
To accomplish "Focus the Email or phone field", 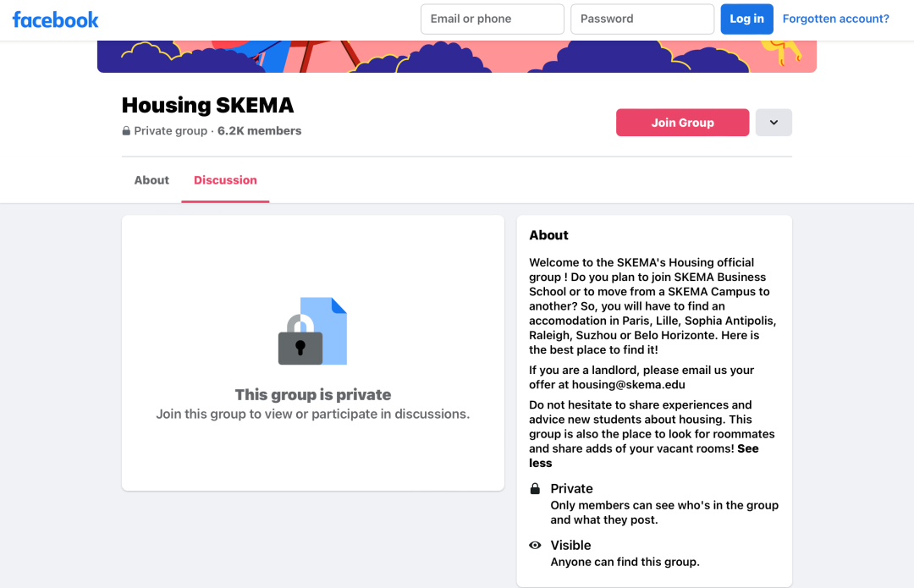I will [493, 19].
